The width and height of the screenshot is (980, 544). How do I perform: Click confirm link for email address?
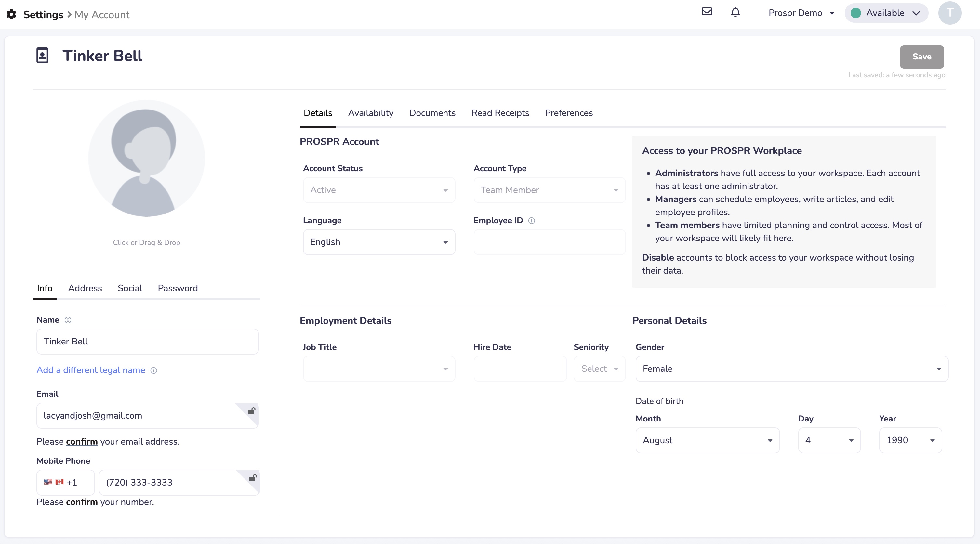(x=82, y=442)
